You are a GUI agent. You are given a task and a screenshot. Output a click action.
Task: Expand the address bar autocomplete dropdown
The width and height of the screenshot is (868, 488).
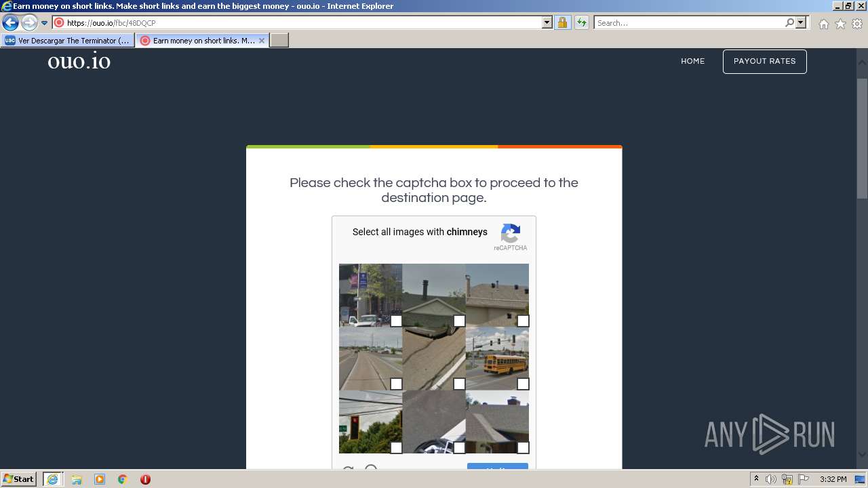(x=547, y=22)
